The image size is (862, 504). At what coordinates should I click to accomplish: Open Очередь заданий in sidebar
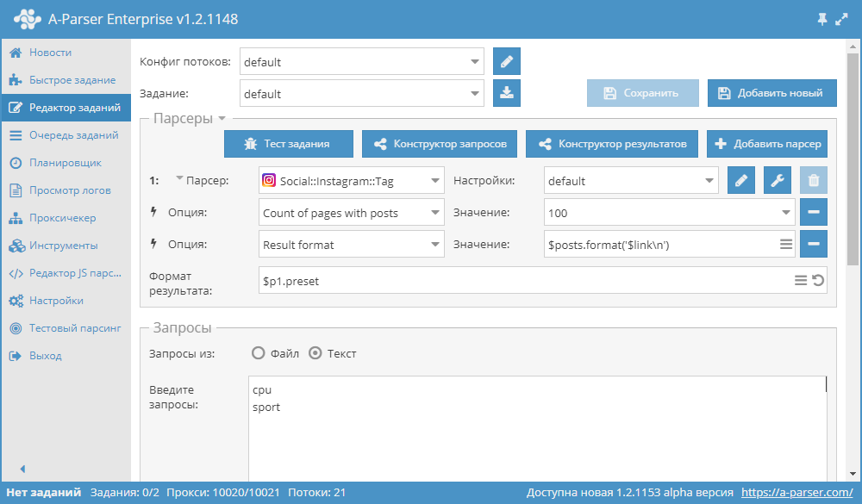coord(66,134)
